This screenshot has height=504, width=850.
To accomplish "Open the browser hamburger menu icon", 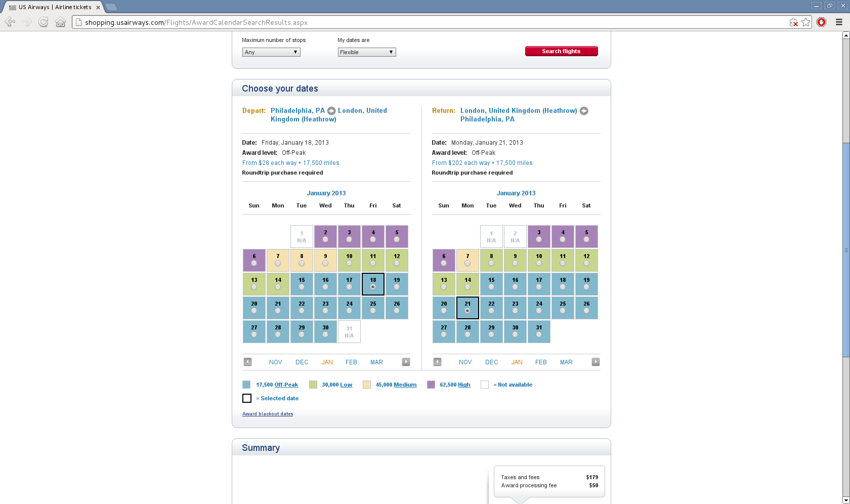I will point(839,22).
